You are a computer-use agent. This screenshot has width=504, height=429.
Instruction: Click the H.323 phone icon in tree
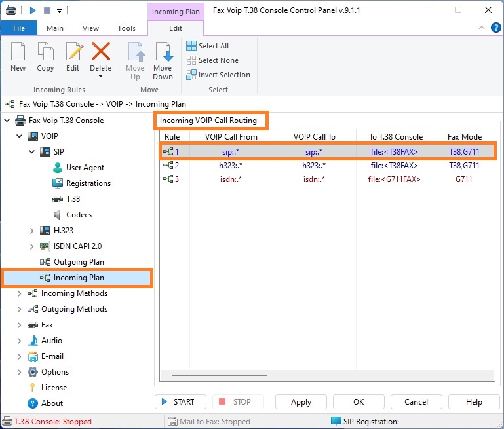click(45, 231)
